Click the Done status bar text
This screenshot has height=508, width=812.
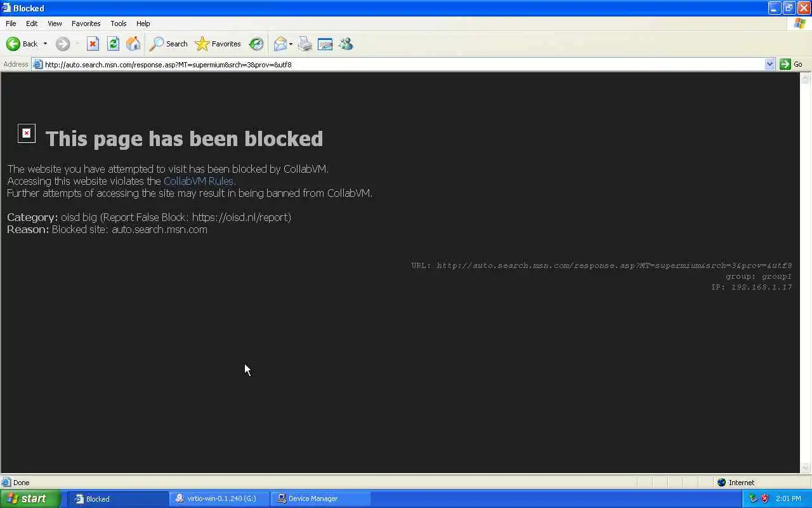click(x=22, y=483)
